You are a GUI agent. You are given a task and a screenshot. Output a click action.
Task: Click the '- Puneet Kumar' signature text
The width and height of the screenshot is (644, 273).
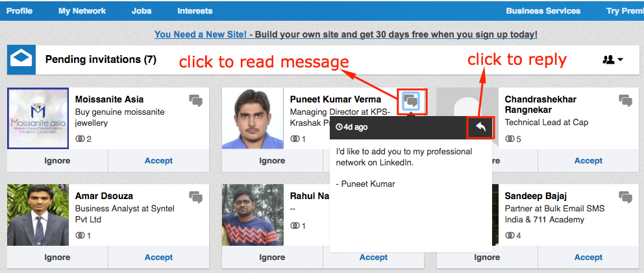coord(365,184)
